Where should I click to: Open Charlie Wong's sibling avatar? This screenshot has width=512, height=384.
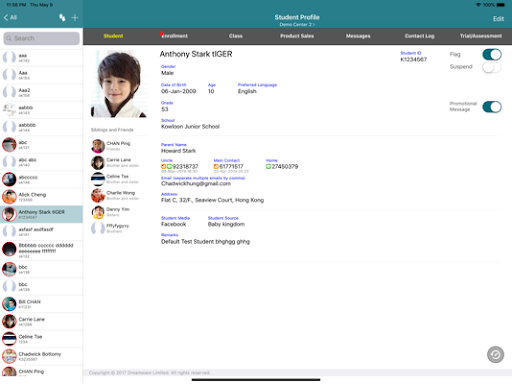pyautogui.click(x=98, y=196)
